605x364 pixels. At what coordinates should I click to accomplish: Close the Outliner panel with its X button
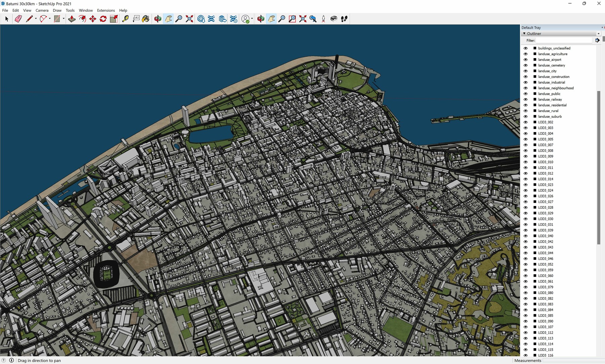point(599,33)
